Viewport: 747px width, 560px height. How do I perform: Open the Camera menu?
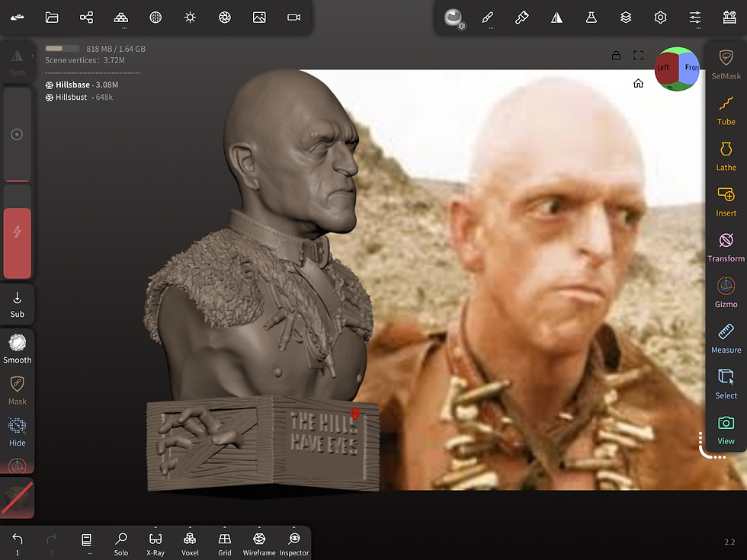pos(294,18)
